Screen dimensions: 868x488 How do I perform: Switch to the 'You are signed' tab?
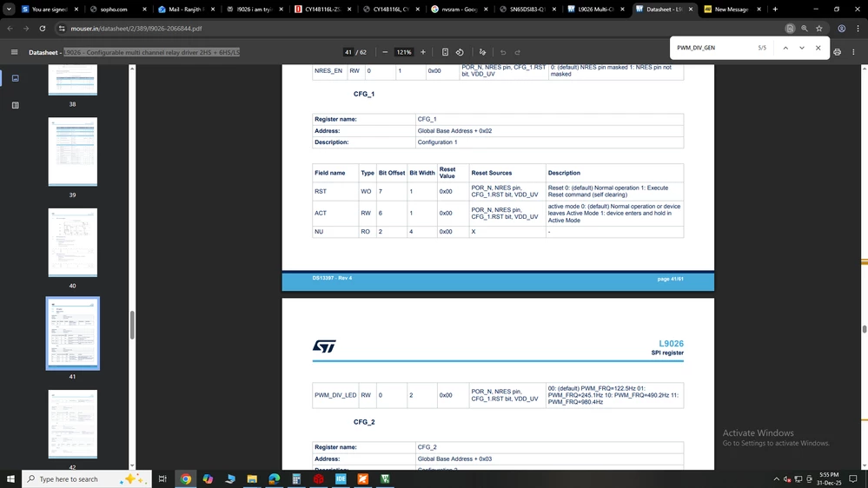(50, 9)
